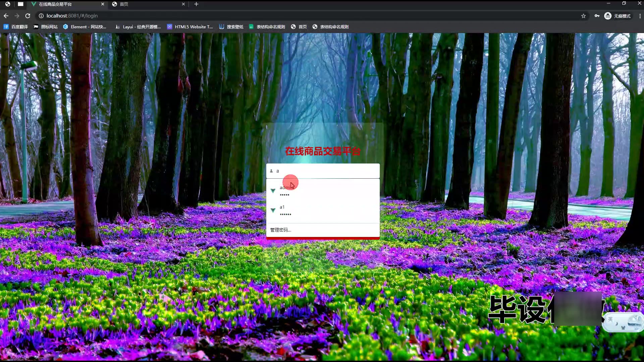Open the last 表结构命名规则 bookmark with globe icon
644x362 pixels.
(x=330, y=27)
